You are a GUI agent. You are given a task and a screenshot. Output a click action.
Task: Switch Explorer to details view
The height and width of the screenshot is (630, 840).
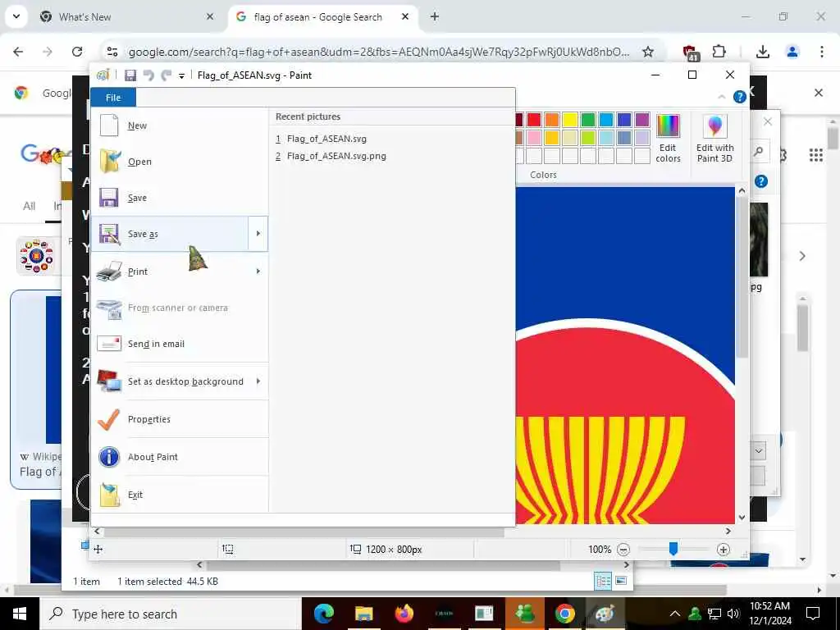[603, 581]
